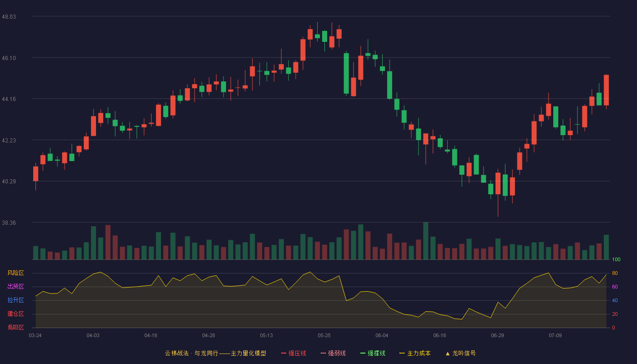Toggle the 强压线 legend entry

click(x=293, y=353)
